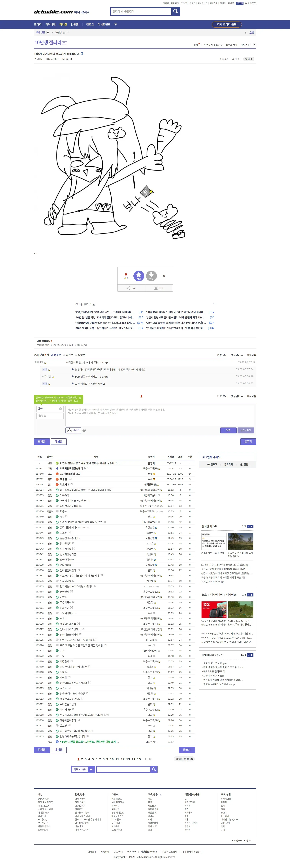
Task: Click next arrow in 뉴스 panel
Action: (252, 595)
